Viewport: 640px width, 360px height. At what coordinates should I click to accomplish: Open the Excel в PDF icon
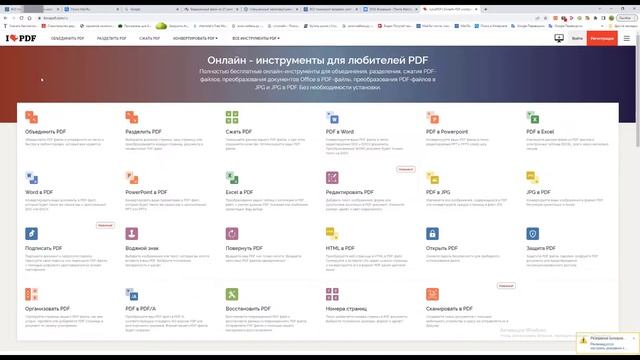232,178
